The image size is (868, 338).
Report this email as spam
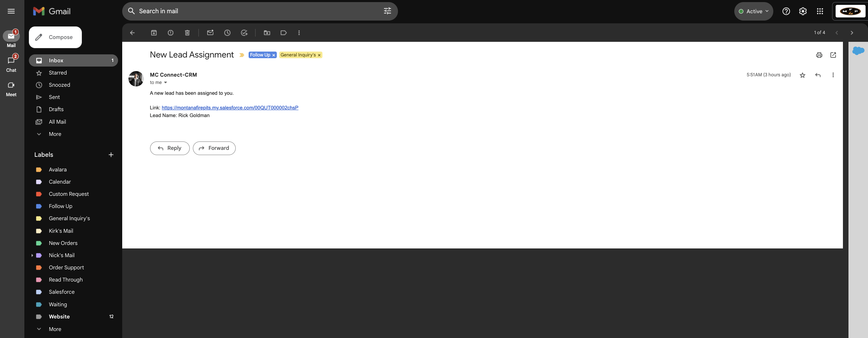pyautogui.click(x=171, y=33)
